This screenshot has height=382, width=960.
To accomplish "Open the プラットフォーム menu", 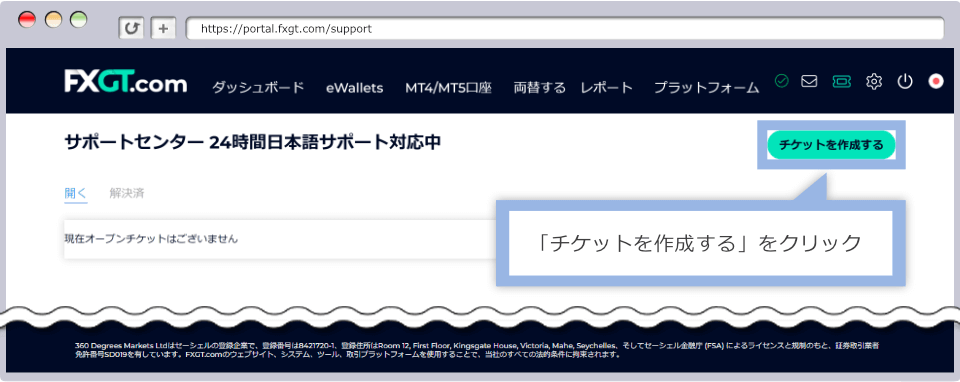I will tap(707, 88).
